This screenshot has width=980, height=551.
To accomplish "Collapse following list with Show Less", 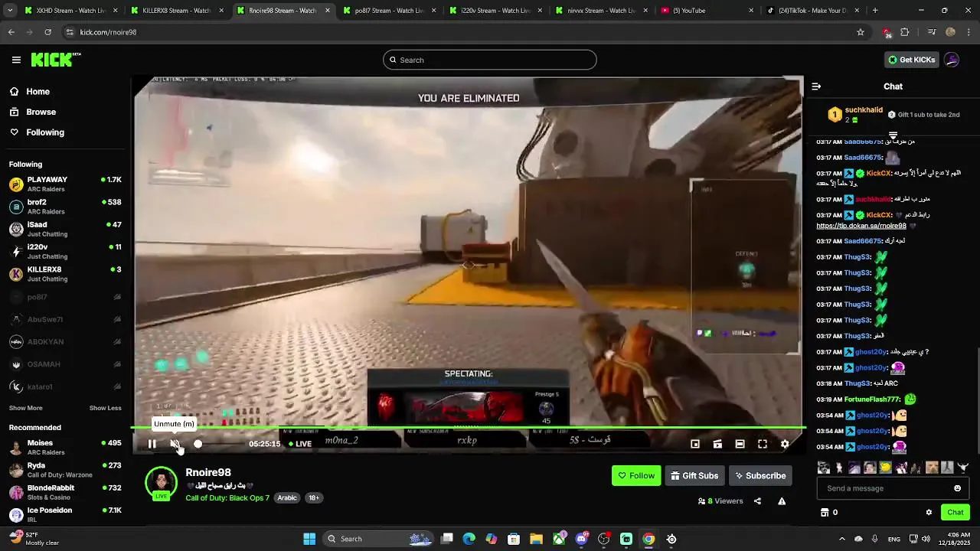I will pos(105,408).
